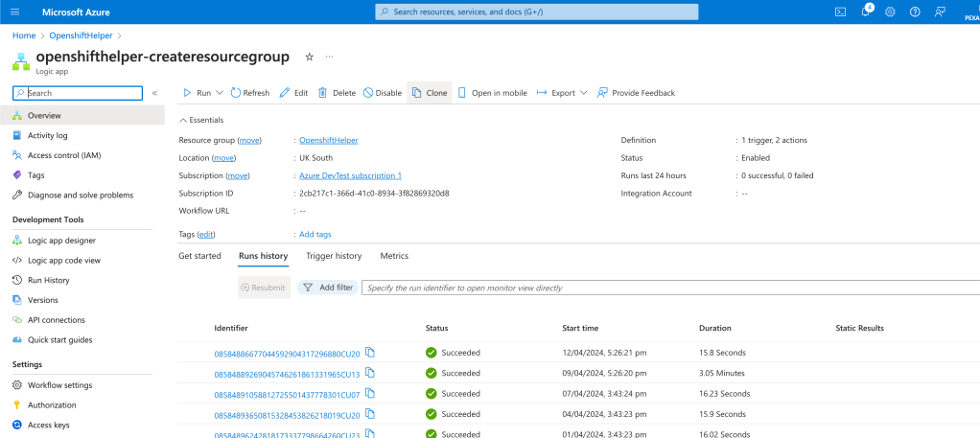
Task: Click the edit link next to Tags
Action: (206, 234)
